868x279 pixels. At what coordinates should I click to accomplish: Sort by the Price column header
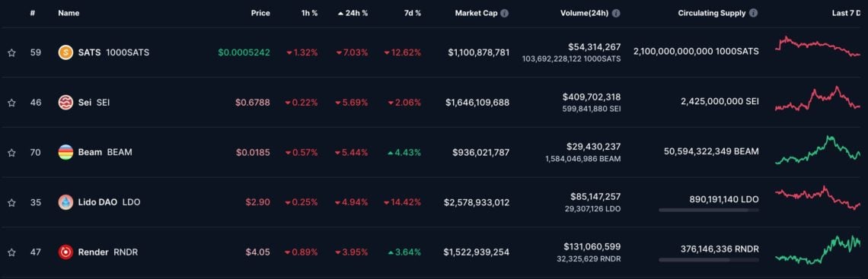click(x=260, y=13)
